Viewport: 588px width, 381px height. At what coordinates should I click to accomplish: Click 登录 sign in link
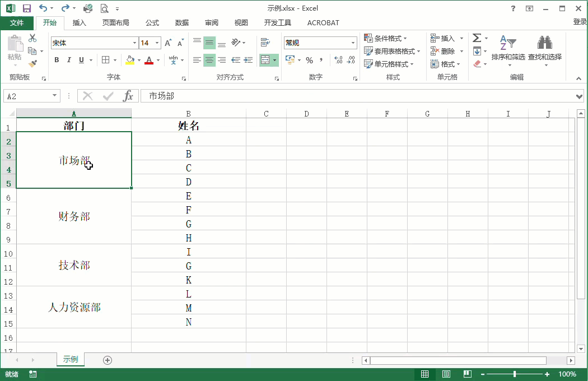580,22
